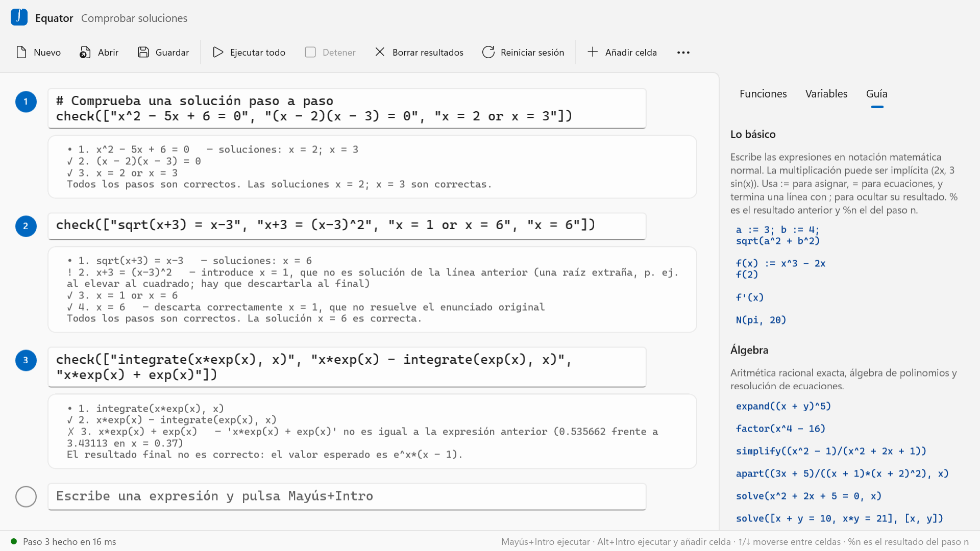Image resolution: width=980 pixels, height=551 pixels.
Task: Click the output line '✓ 4. x = 6'
Action: (306, 307)
